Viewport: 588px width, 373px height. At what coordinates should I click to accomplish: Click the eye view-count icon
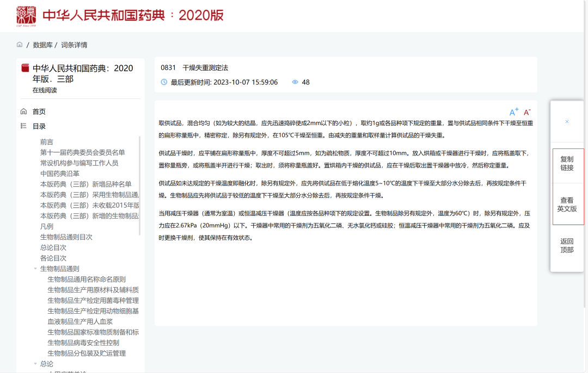(295, 82)
